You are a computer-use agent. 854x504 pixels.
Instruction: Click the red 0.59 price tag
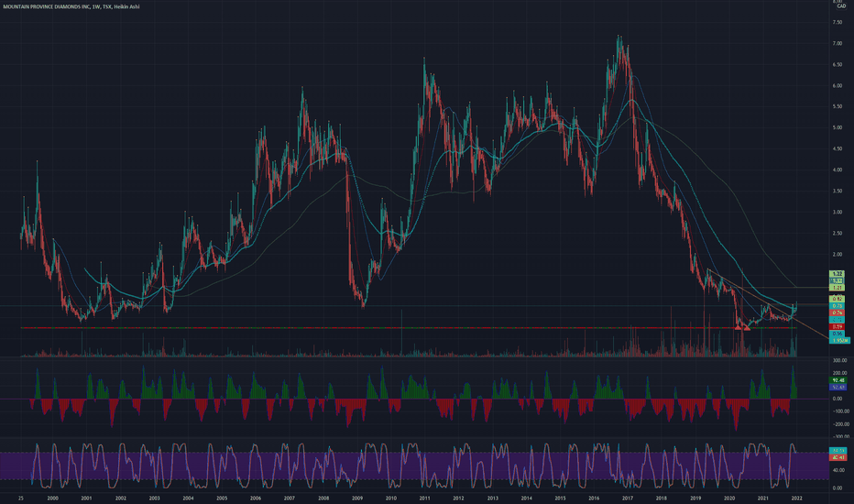click(x=837, y=326)
